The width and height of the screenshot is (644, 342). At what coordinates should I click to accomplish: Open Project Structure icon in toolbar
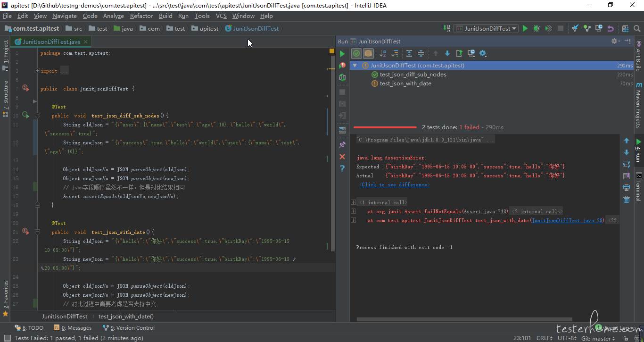click(625, 28)
